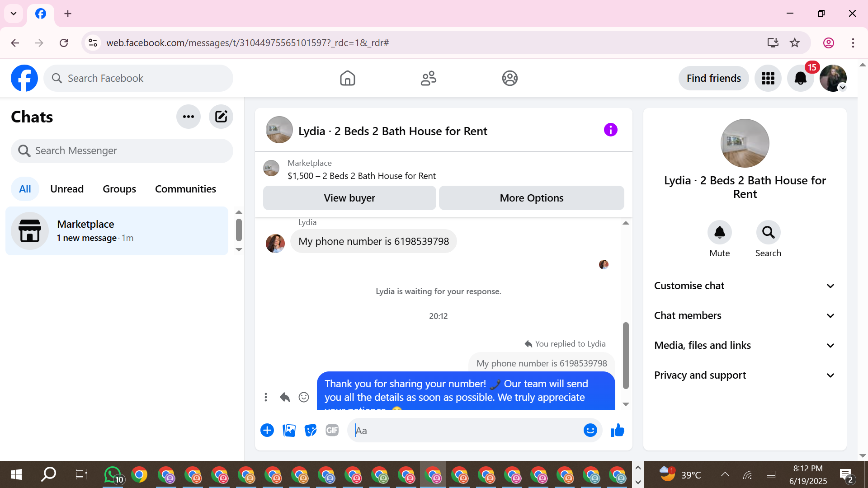React to the message with smiley icon
Image resolution: width=868 pixels, height=488 pixels.
304,397
